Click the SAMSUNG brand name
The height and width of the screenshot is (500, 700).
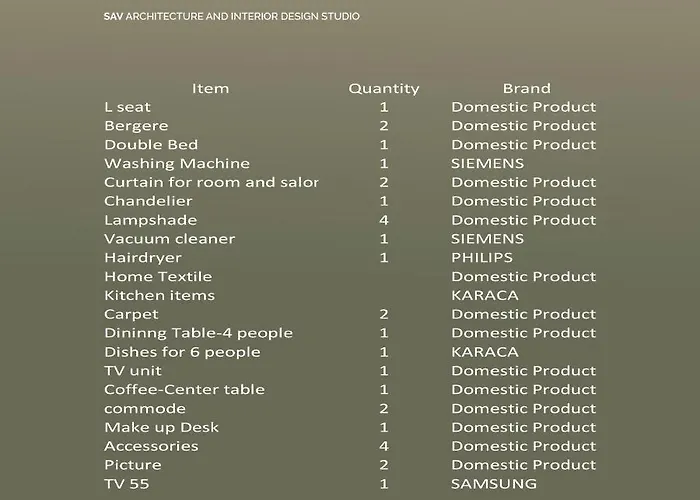tap(494, 484)
